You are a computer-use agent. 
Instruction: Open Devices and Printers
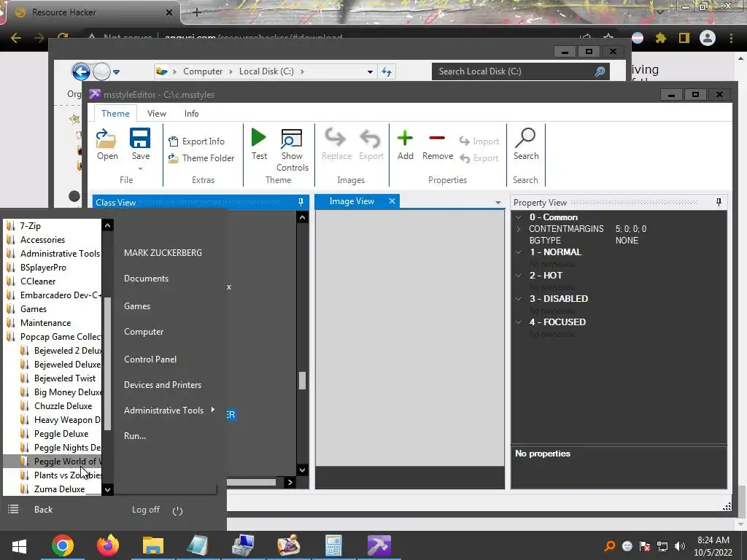click(x=163, y=385)
